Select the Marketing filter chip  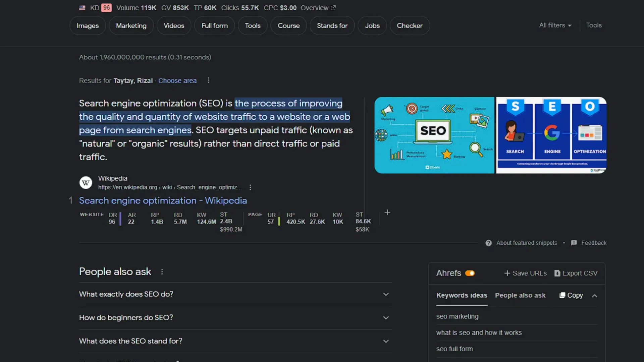131,26
